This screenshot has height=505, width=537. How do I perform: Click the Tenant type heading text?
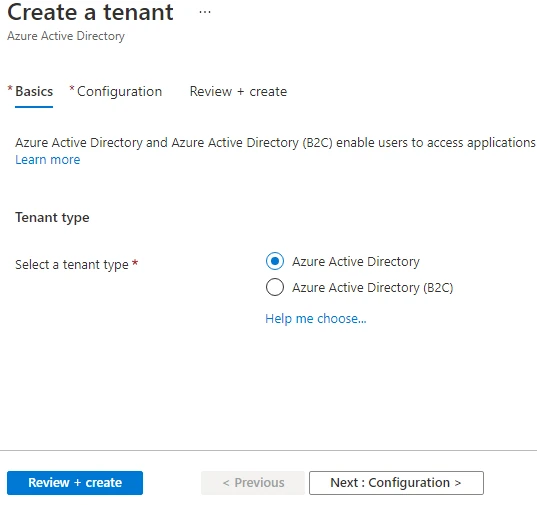pos(52,218)
